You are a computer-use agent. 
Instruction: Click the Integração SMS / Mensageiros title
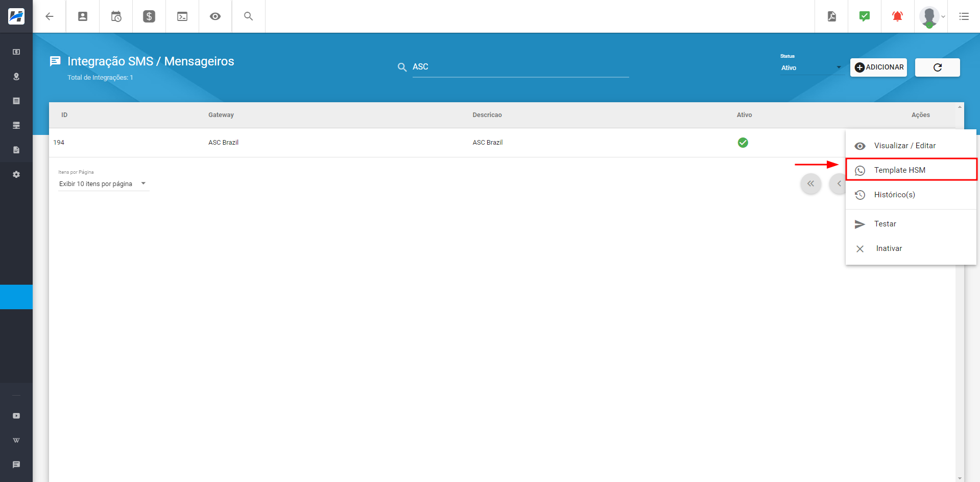click(151, 61)
